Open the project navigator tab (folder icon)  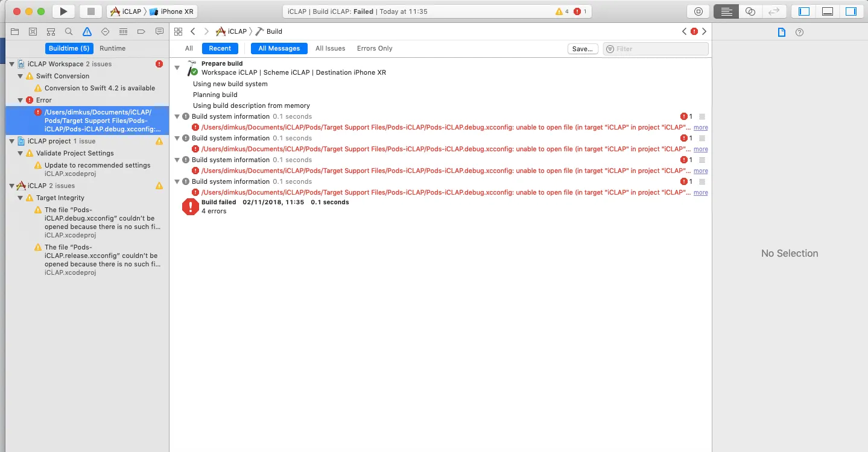click(x=15, y=31)
